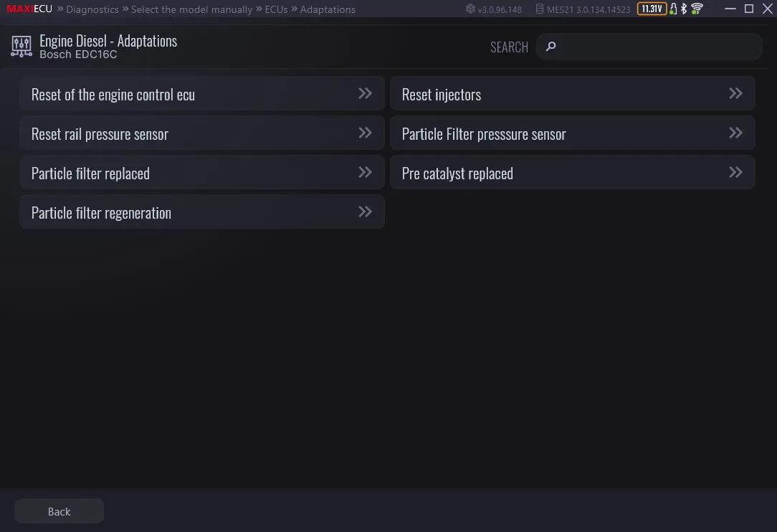Click the software version globe icon
This screenshot has height=532, width=777.
pyautogui.click(x=469, y=9)
